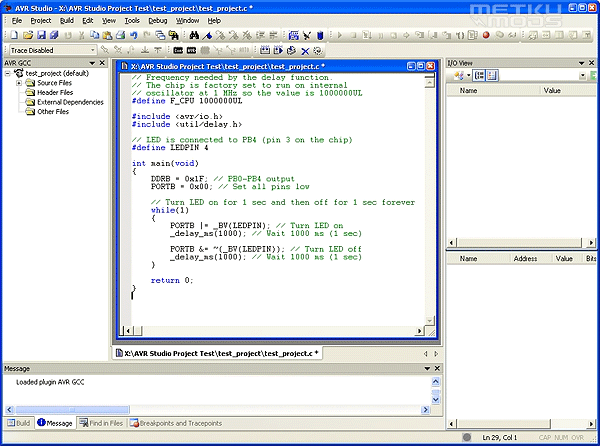Open the Help menu
Screen dimensions: 600x446
click(x=214, y=21)
